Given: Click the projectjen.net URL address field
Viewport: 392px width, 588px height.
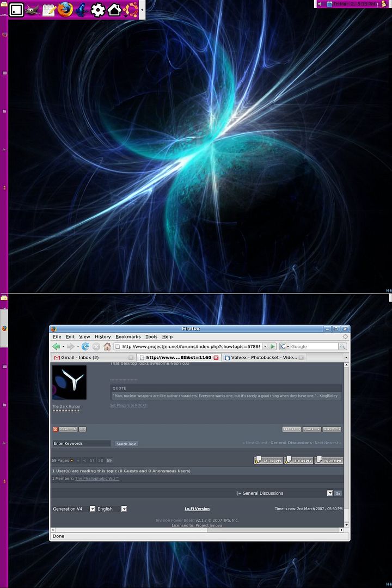Looking at the screenshot, I should pos(191,346).
